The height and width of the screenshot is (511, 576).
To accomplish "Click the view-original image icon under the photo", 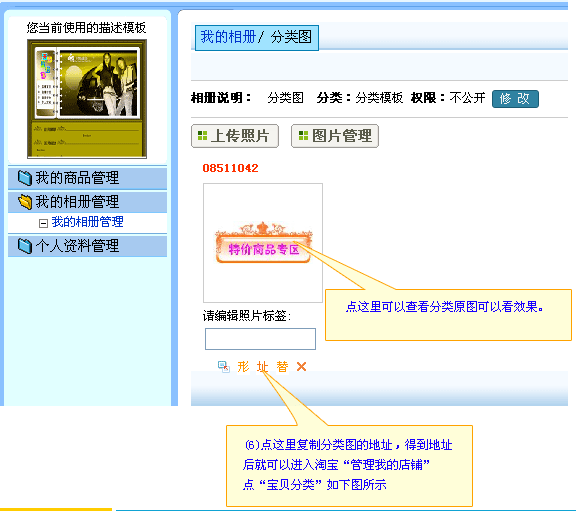I will pos(223,367).
